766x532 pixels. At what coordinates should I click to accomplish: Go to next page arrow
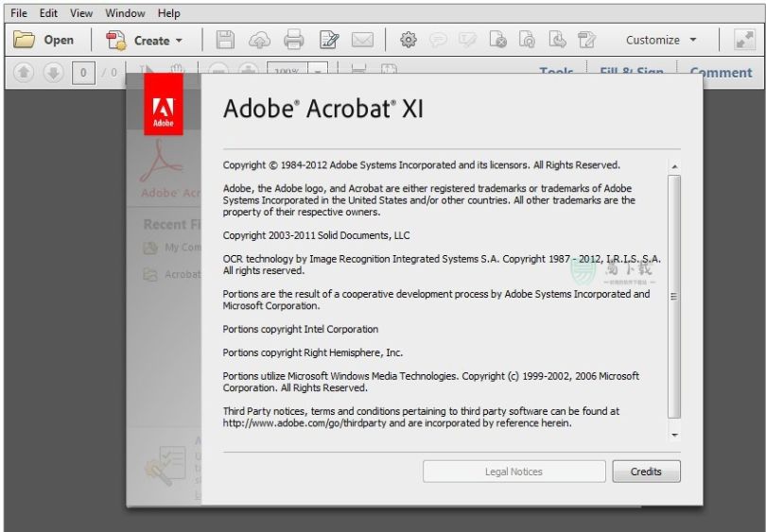[53, 73]
